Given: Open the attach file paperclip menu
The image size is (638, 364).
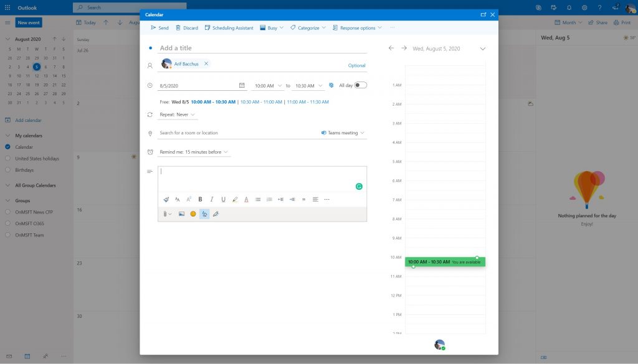Looking at the screenshot, I should (x=167, y=213).
